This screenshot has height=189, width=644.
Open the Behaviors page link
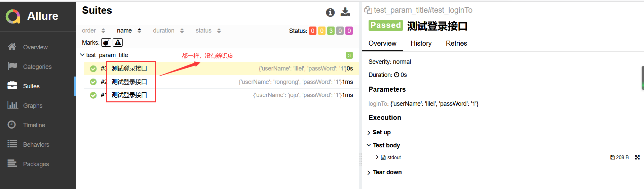point(36,145)
